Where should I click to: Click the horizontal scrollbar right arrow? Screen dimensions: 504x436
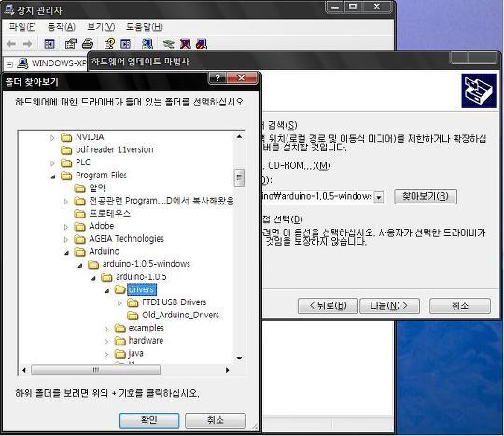point(227,370)
